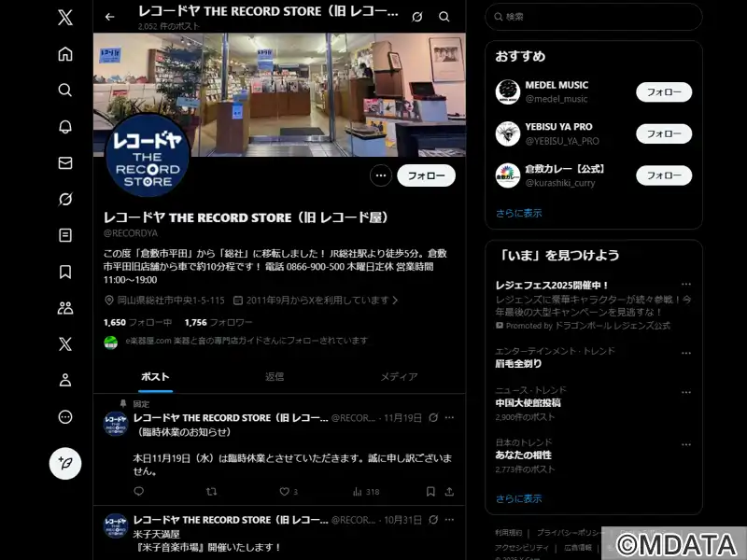Expand 2011年9月からXを利用しています chevron
This screenshot has height=560, width=747.
pyautogui.click(x=395, y=301)
